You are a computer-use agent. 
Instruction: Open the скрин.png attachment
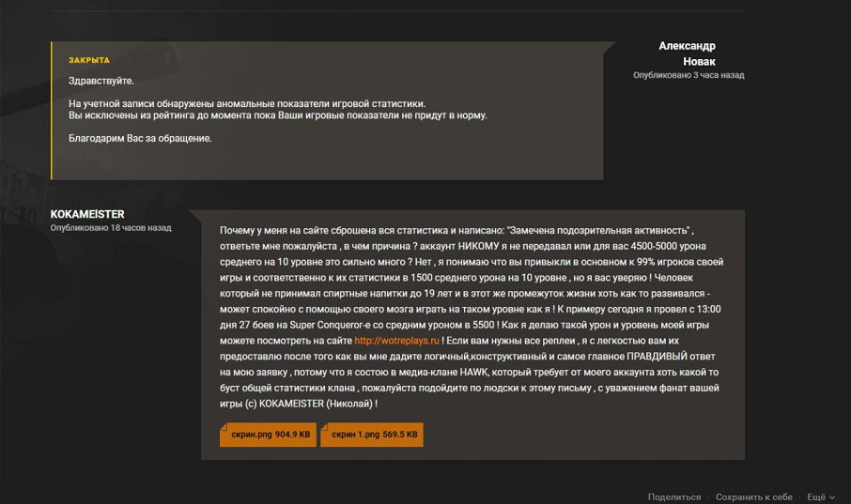268,435
